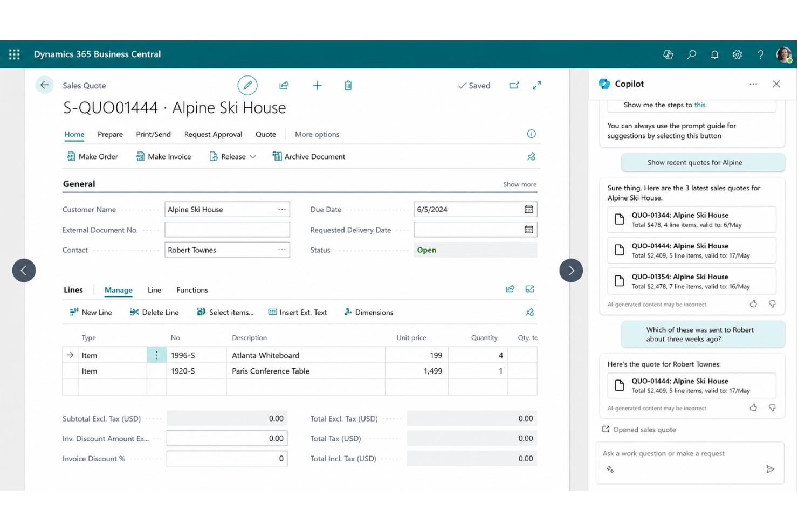Expand the page with the fullscreen arrows icon
This screenshot has height=532, width=798.
point(536,85)
